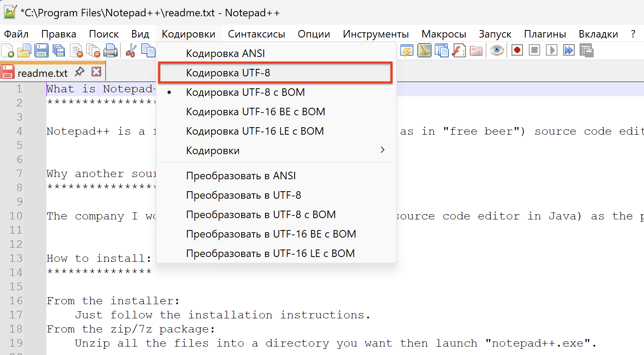Open the Синтаксисы menu

[256, 34]
